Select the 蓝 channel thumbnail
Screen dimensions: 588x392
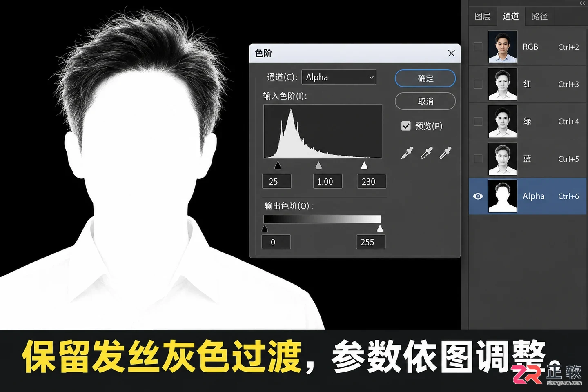(x=503, y=159)
